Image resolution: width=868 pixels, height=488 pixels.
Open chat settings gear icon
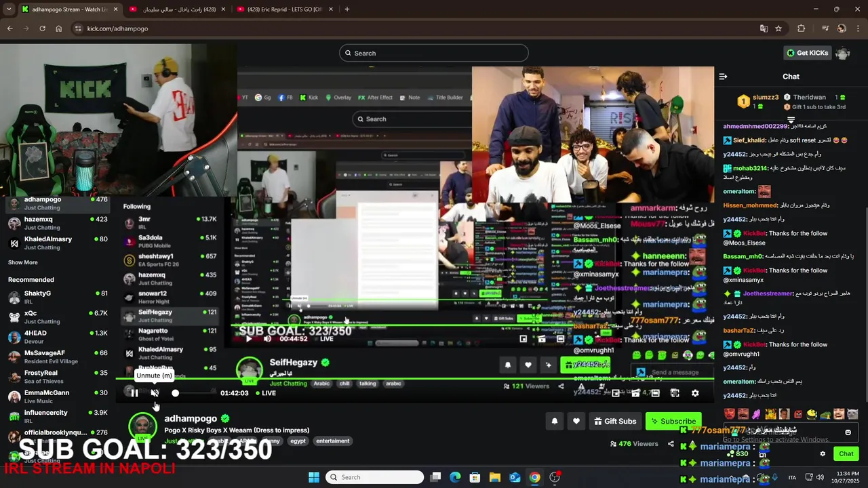(823, 454)
